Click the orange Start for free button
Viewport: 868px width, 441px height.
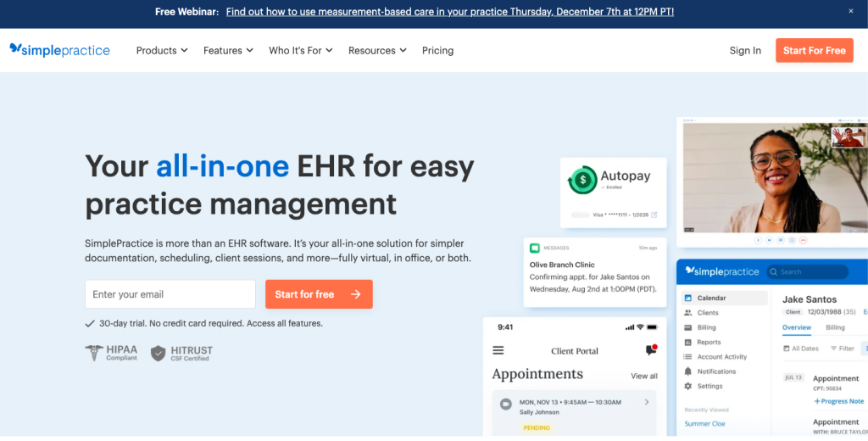[319, 294]
